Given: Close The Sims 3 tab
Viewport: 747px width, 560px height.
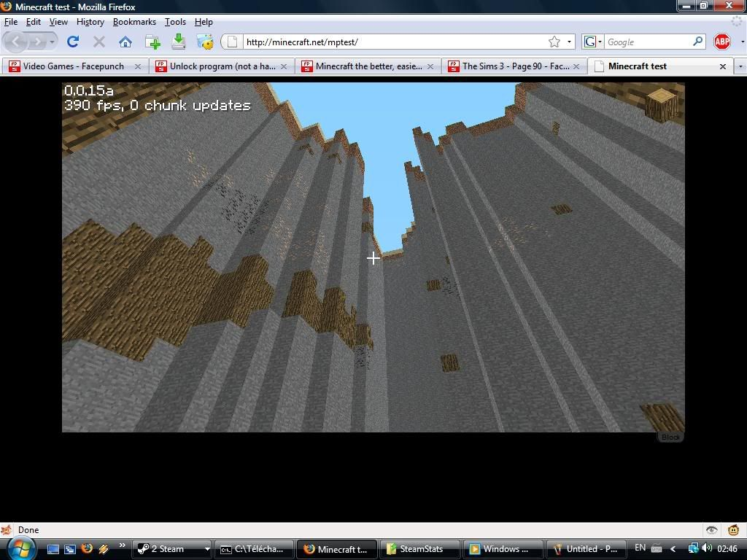Looking at the screenshot, I should (576, 66).
